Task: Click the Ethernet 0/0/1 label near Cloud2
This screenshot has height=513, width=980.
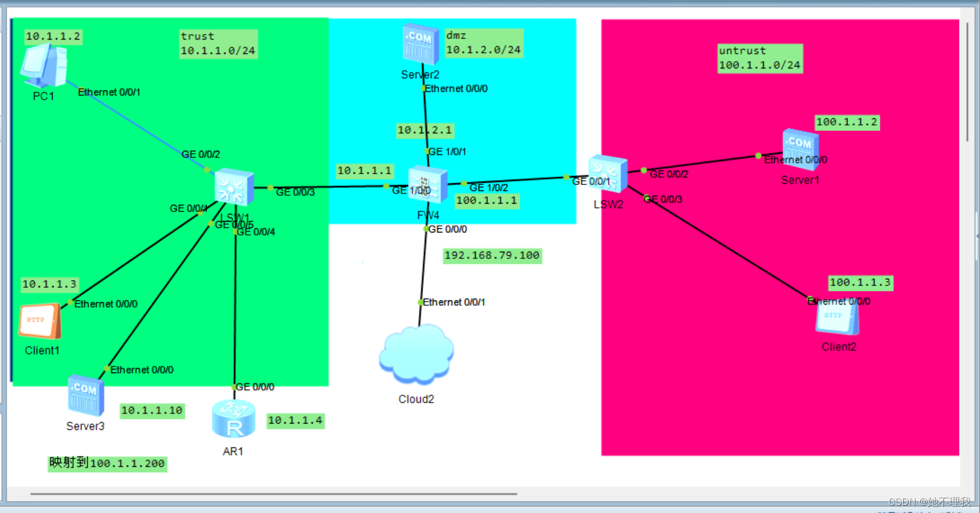Action: coord(454,302)
